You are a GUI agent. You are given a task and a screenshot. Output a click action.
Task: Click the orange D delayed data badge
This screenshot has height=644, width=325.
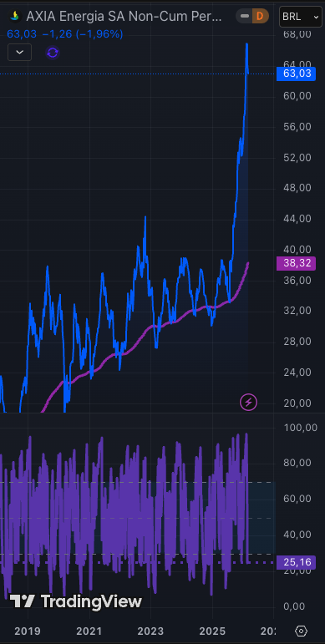click(x=260, y=17)
